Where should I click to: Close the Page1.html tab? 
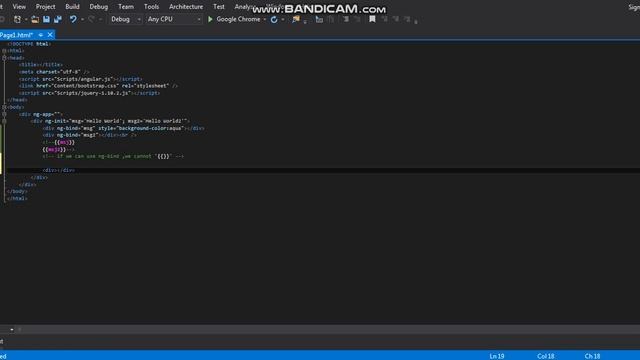click(50, 35)
